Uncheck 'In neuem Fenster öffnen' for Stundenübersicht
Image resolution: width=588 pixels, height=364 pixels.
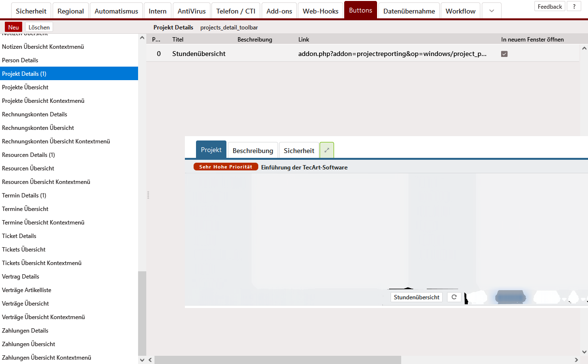tap(504, 54)
